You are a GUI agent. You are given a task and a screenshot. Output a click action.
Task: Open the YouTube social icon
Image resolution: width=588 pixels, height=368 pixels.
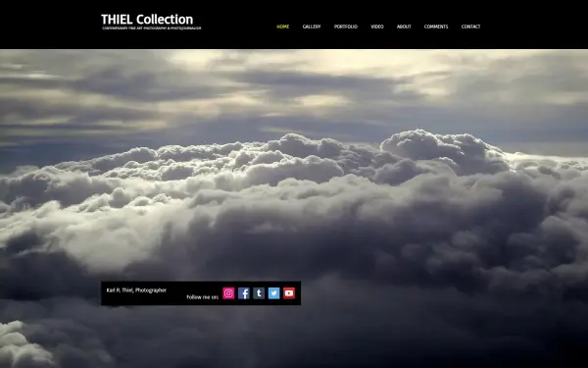(289, 293)
